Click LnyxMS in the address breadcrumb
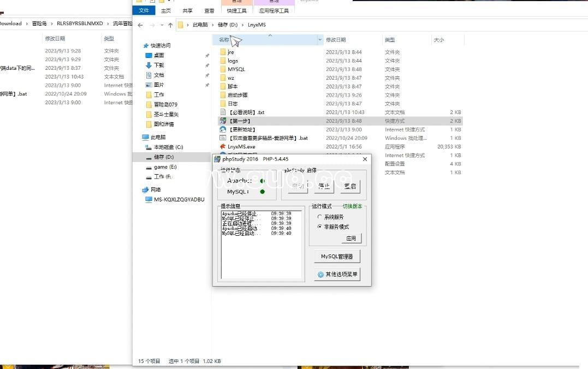This screenshot has height=369, width=588. coord(257,25)
